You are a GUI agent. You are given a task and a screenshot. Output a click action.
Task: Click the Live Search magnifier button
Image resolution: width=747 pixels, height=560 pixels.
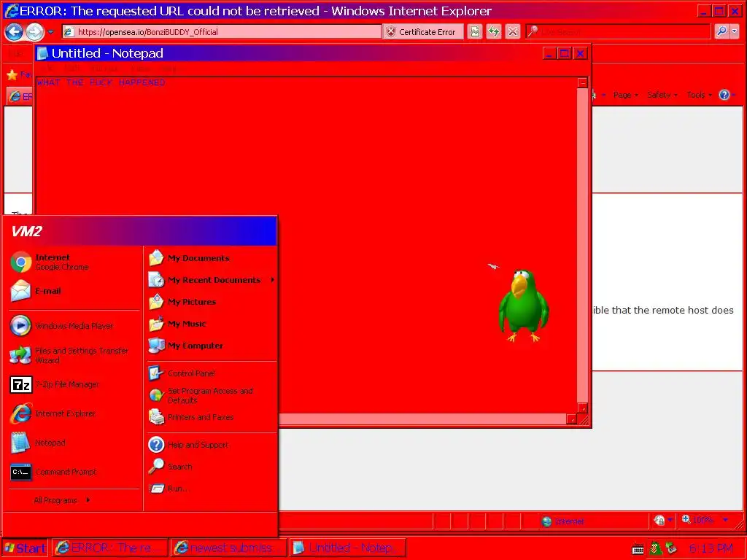coord(721,32)
